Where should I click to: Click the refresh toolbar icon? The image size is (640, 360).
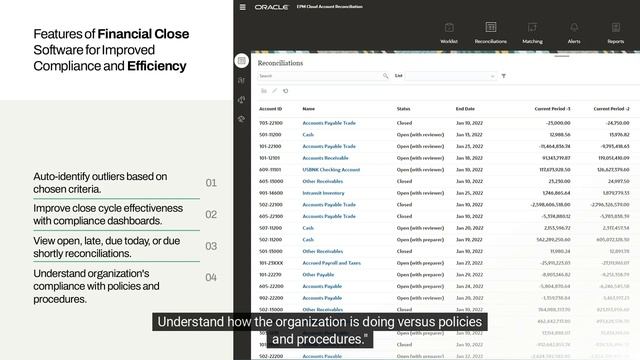[x=285, y=91]
